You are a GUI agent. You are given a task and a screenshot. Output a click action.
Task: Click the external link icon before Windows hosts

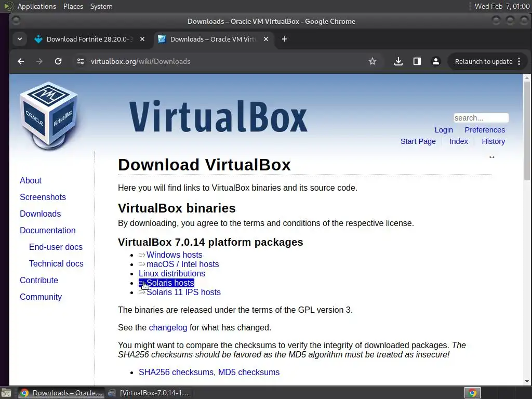point(142,255)
